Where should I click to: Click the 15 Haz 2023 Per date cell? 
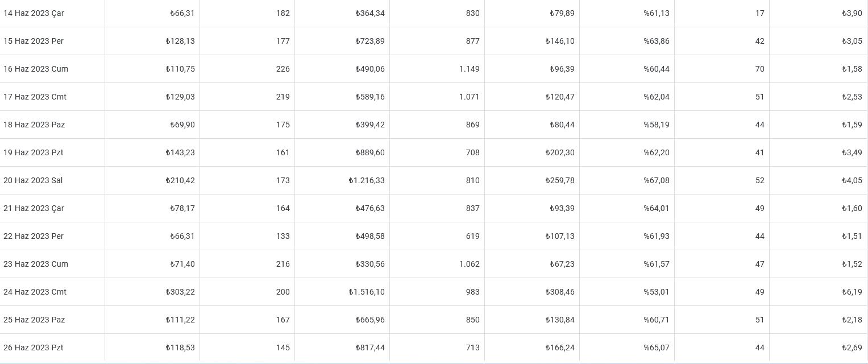(x=52, y=41)
